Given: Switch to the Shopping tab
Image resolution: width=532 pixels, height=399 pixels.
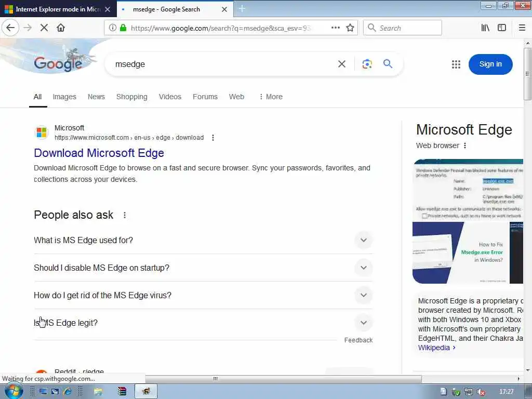Looking at the screenshot, I should tap(131, 97).
